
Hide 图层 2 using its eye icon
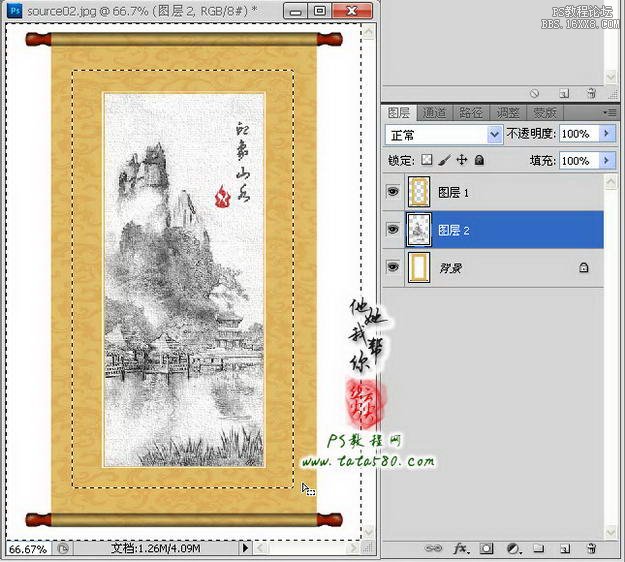click(x=393, y=230)
